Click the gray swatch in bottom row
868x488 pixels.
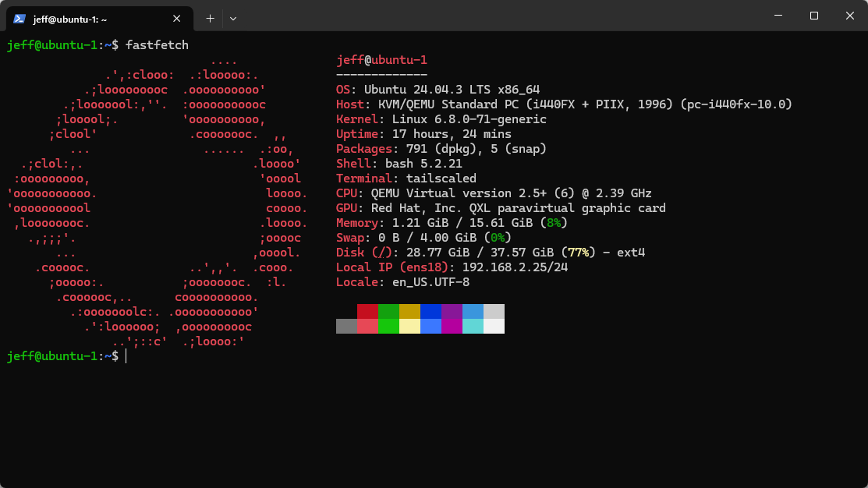click(346, 326)
